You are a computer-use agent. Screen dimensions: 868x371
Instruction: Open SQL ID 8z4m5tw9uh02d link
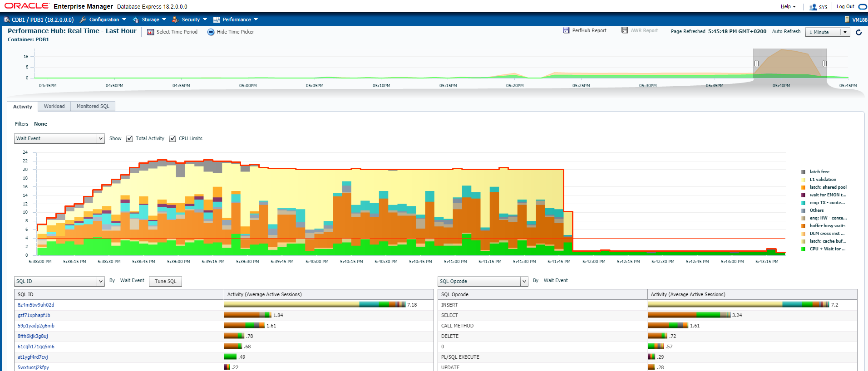(36, 305)
